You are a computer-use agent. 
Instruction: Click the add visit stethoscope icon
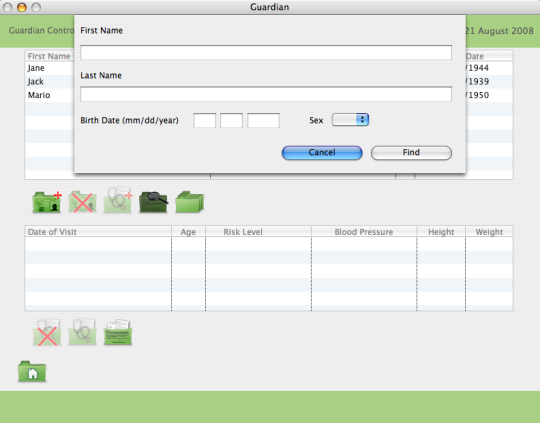118,200
